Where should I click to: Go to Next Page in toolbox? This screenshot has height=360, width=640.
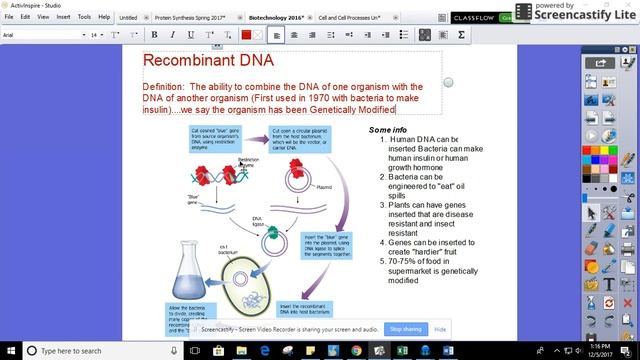coord(609,118)
